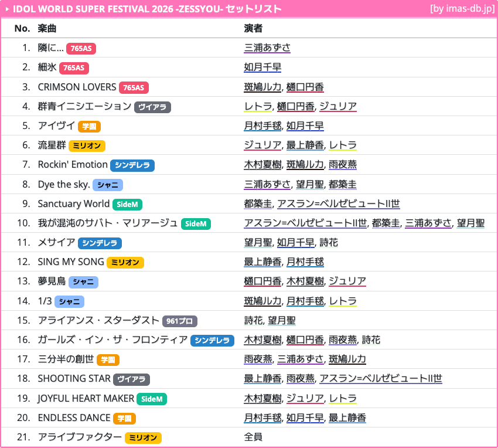Click the No. column header
Screen dimensions: 498x448
coord(22,28)
